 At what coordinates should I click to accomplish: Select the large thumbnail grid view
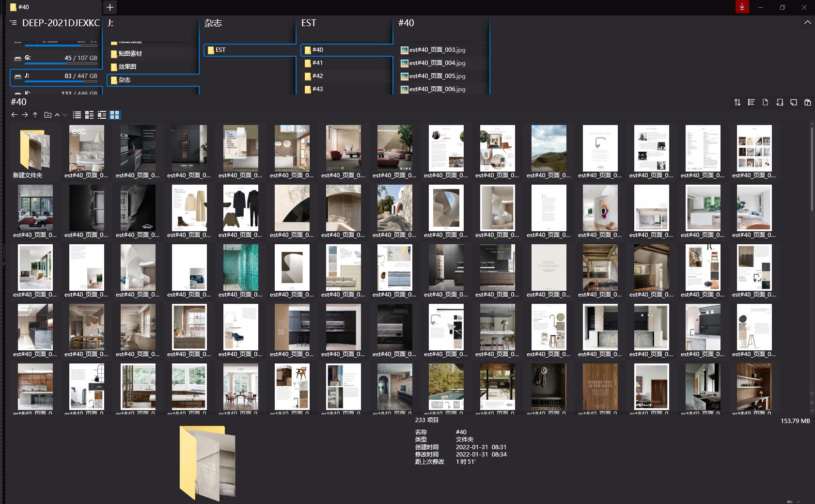(x=115, y=115)
